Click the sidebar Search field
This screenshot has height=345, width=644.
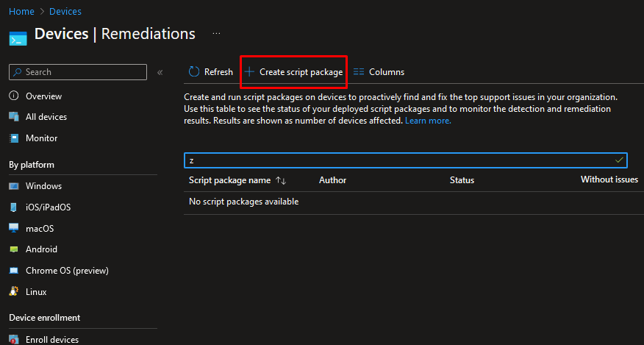(78, 72)
